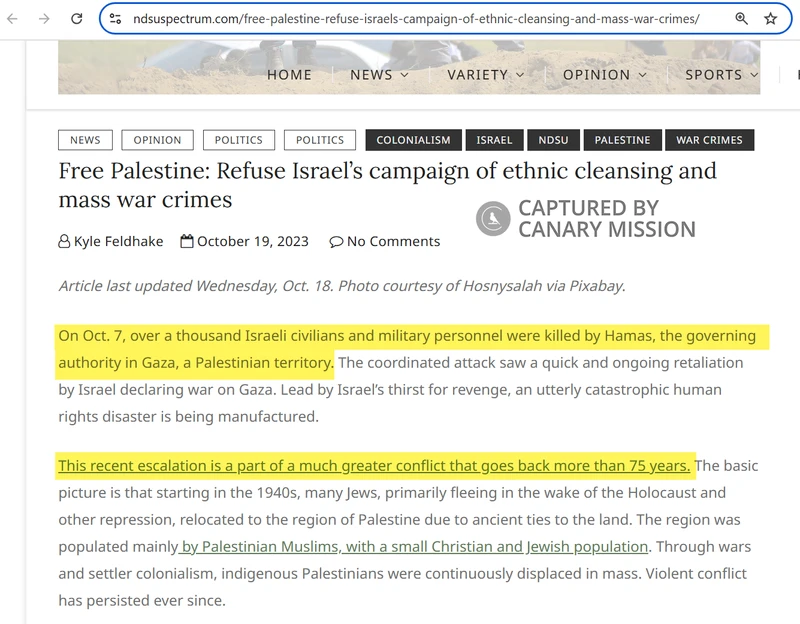Click the COLONIALISM dark tag
The width and height of the screenshot is (800, 624).
coord(413,140)
